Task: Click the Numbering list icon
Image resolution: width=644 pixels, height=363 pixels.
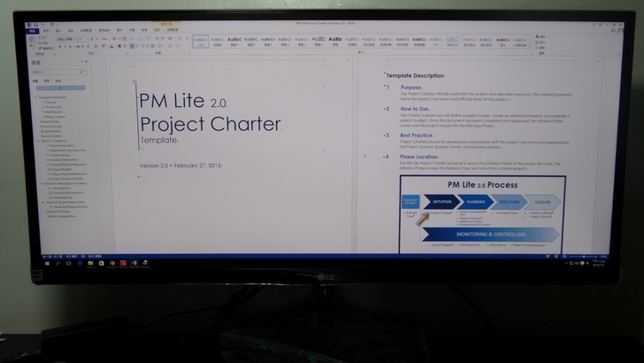Action: 140,39
